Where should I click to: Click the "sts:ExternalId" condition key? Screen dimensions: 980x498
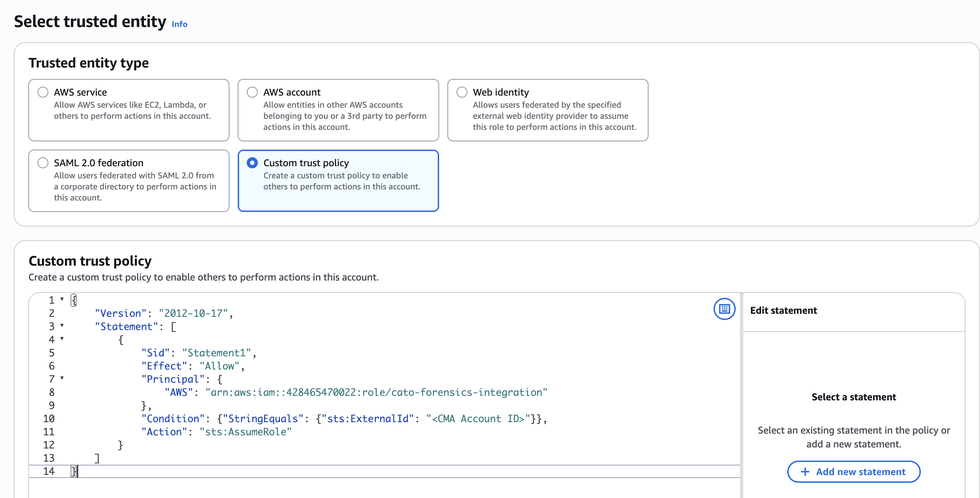click(367, 419)
